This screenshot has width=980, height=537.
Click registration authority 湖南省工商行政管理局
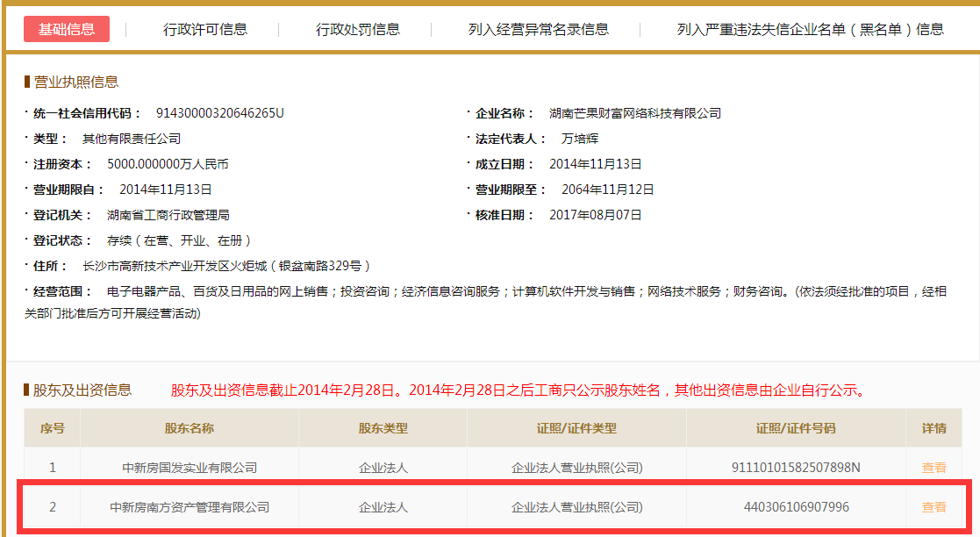coord(168,215)
